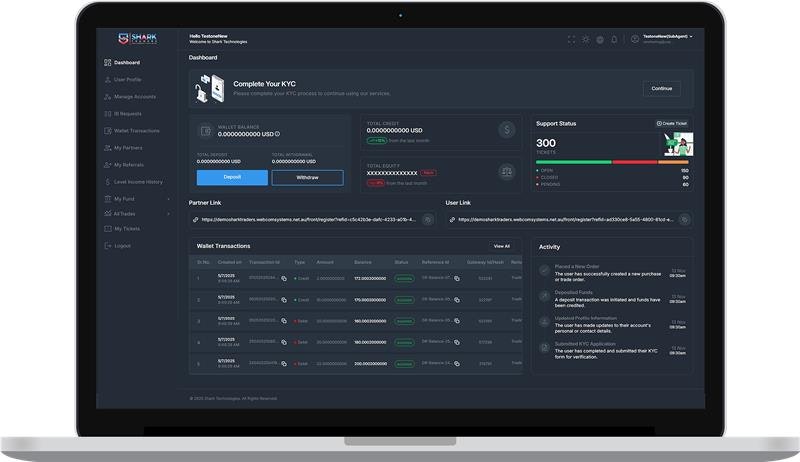Screen dimensions: 800x462
Task: Click the My Tickets ticket icon
Action: [108, 229]
